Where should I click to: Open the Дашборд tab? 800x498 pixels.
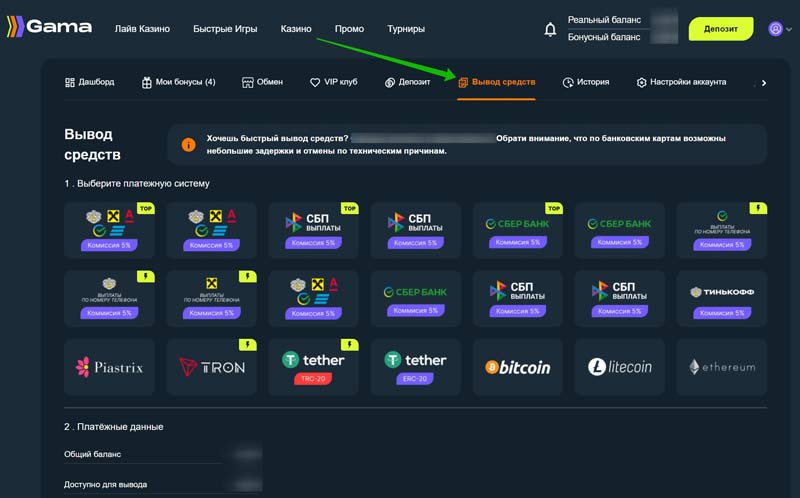tap(89, 82)
